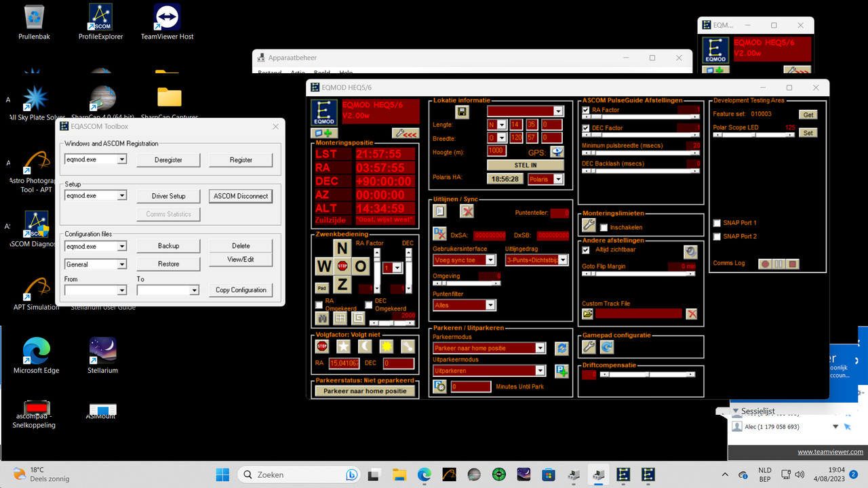Click ASCOM Disconnect in the Toolbox
Image resolution: width=868 pixels, height=488 pixels.
(241, 196)
